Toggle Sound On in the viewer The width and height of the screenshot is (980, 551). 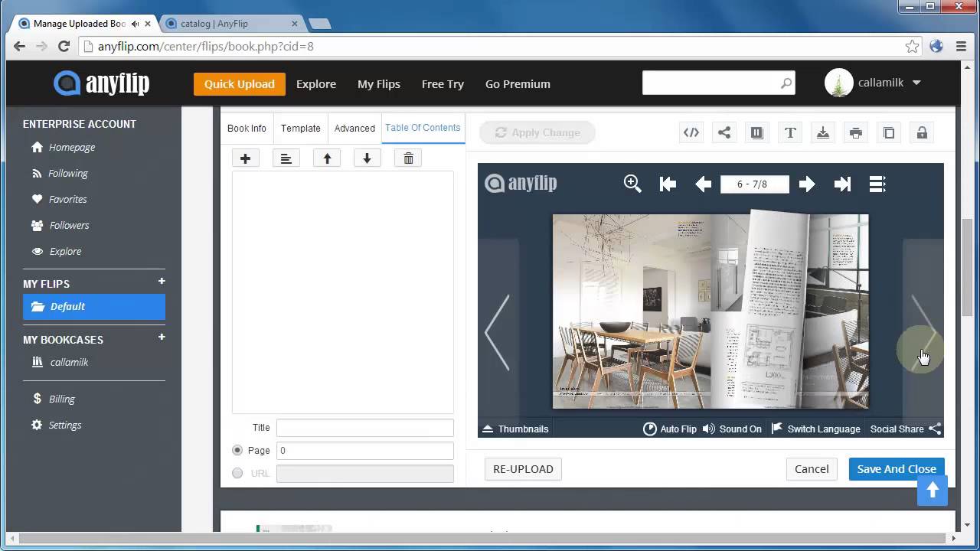tap(732, 429)
